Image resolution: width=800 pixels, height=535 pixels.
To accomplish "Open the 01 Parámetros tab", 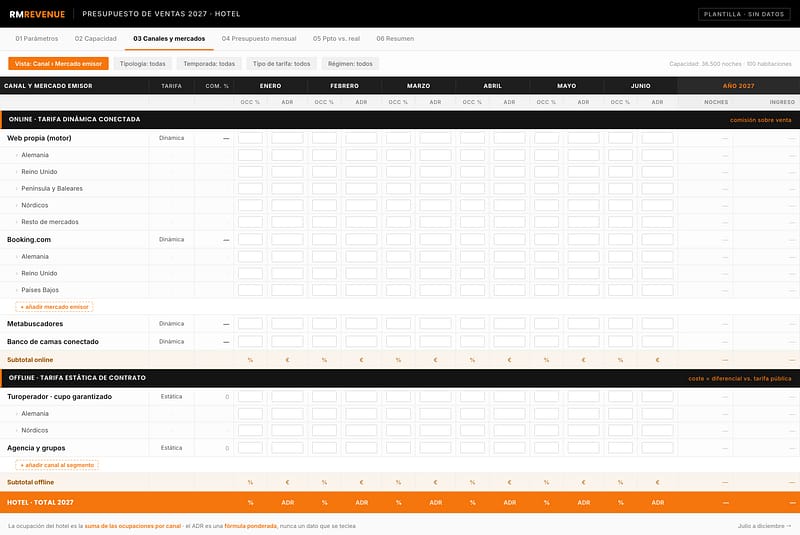I will tap(37, 39).
